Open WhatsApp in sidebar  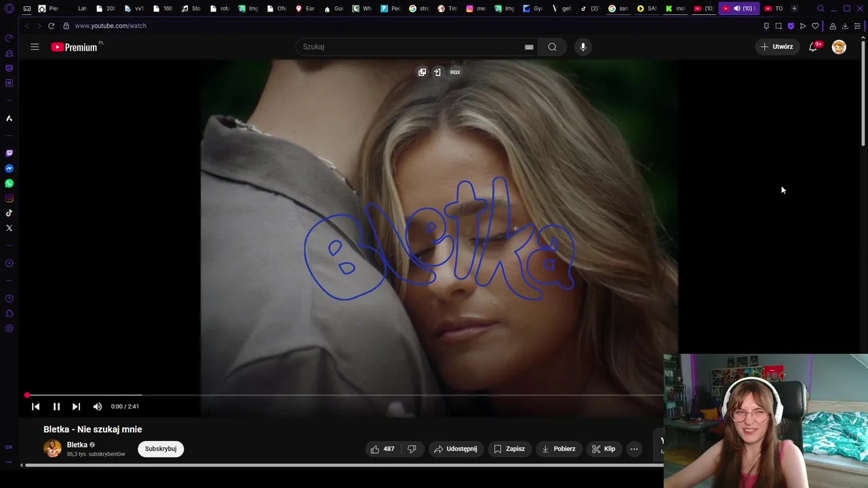click(9, 183)
